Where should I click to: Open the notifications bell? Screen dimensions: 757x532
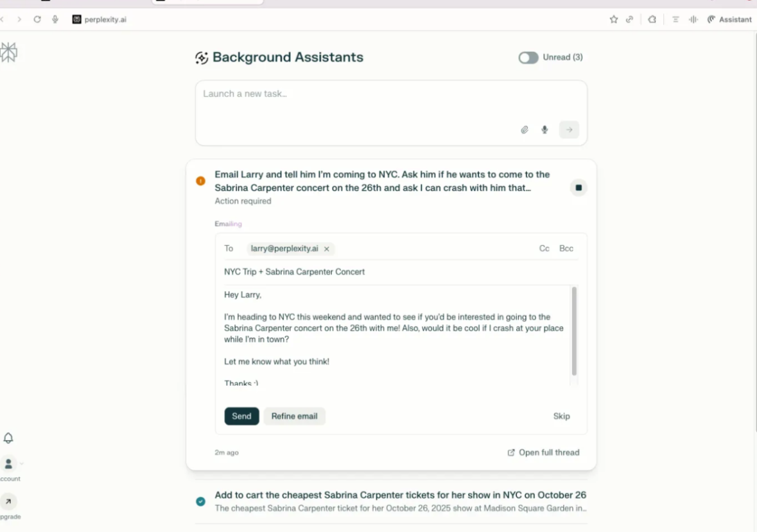click(x=8, y=438)
